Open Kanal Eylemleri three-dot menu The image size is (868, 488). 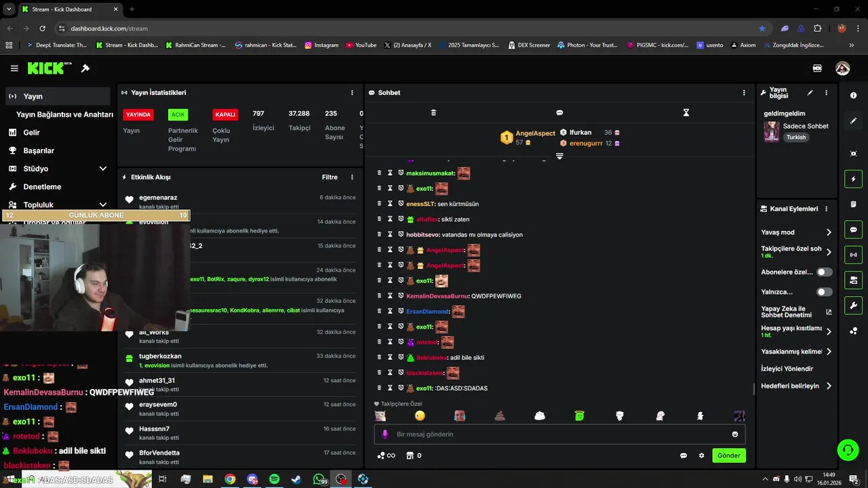point(826,209)
